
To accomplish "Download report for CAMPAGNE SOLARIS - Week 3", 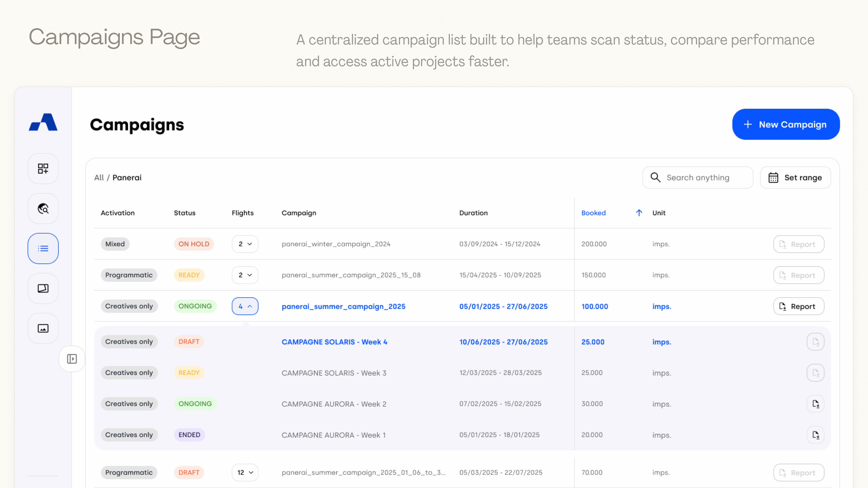I will 815,373.
